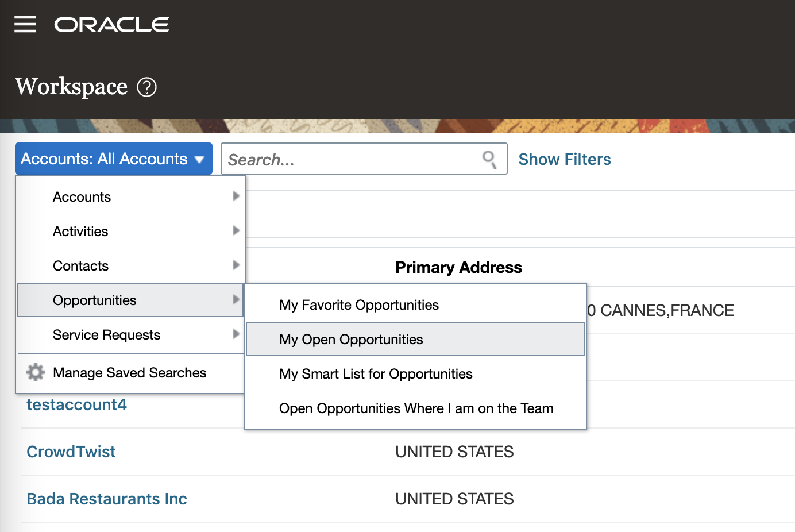Click the Primary Address column header

tap(458, 267)
